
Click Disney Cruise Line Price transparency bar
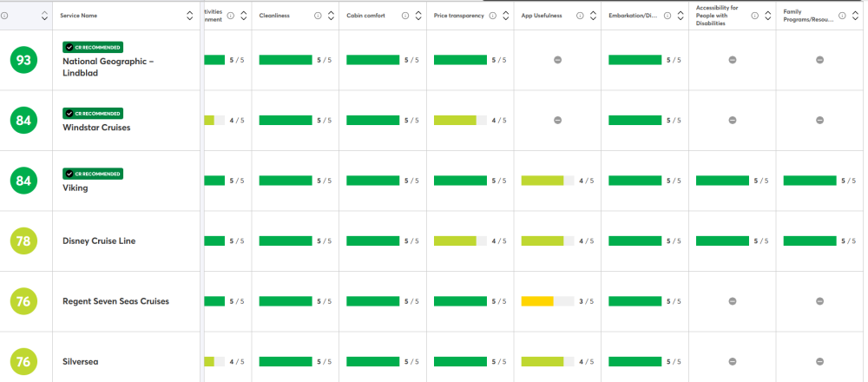pos(460,240)
